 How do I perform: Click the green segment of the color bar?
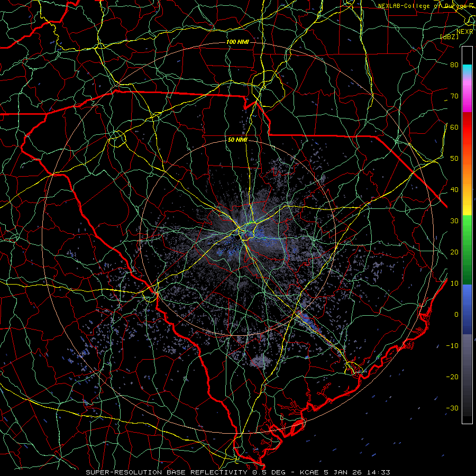pyautogui.click(x=467, y=250)
